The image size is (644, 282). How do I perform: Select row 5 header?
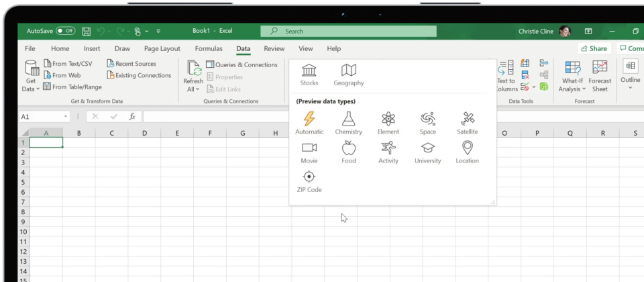coord(24,182)
